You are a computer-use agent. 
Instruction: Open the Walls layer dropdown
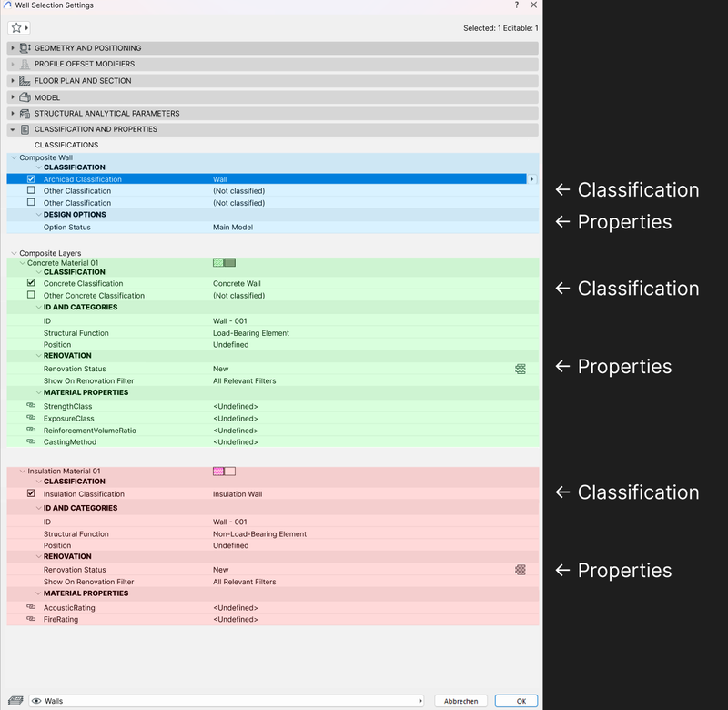(x=421, y=701)
